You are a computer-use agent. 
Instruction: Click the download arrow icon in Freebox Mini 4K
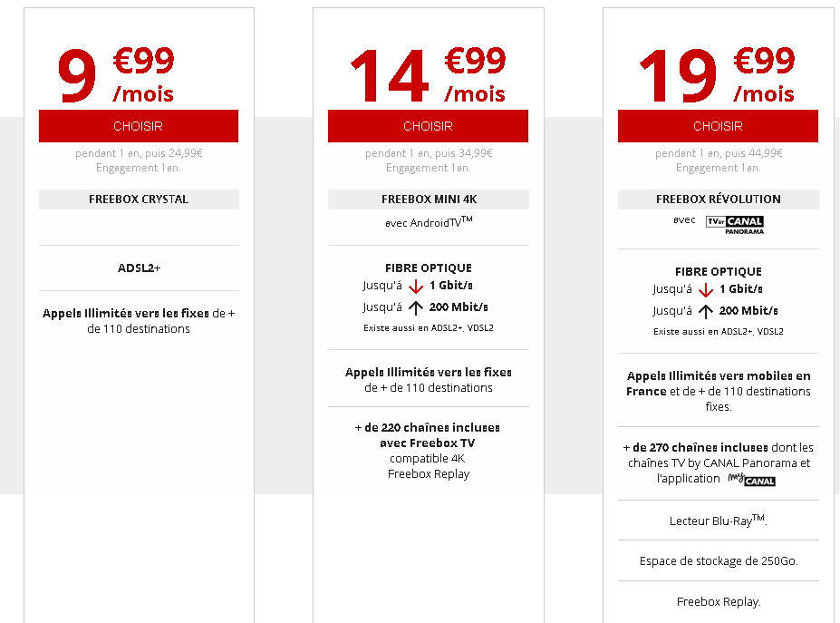pyautogui.click(x=417, y=287)
